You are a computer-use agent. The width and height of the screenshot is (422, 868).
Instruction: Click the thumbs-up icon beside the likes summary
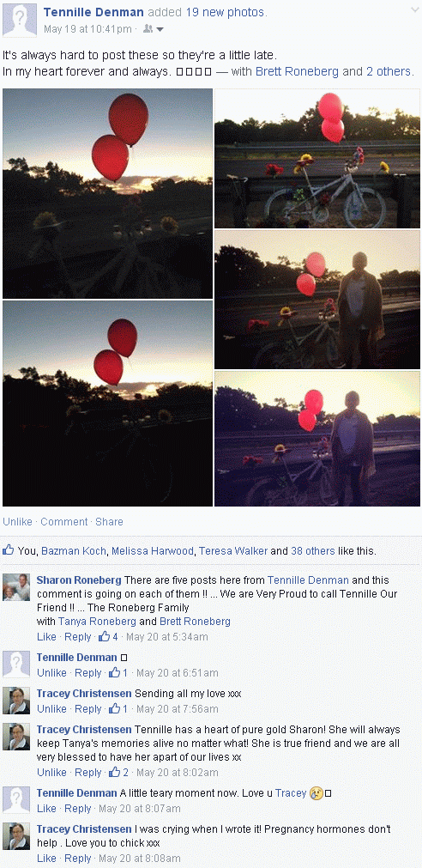9,550
